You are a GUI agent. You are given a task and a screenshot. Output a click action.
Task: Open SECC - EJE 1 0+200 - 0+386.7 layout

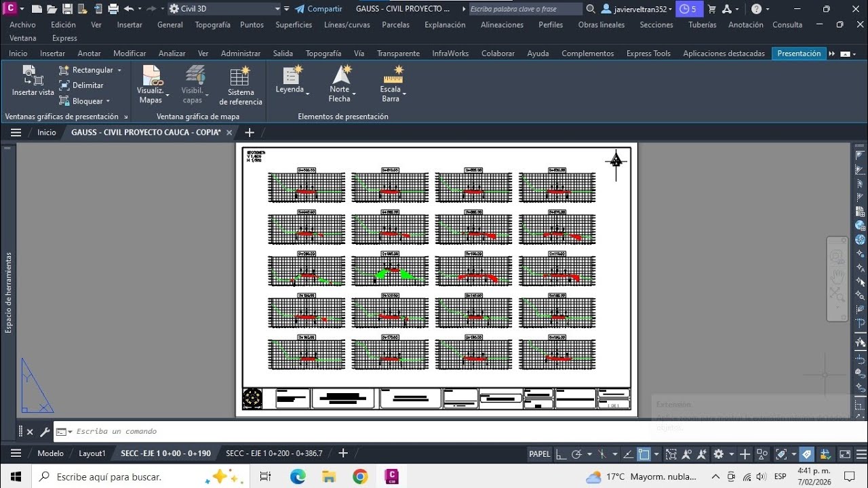(x=274, y=453)
